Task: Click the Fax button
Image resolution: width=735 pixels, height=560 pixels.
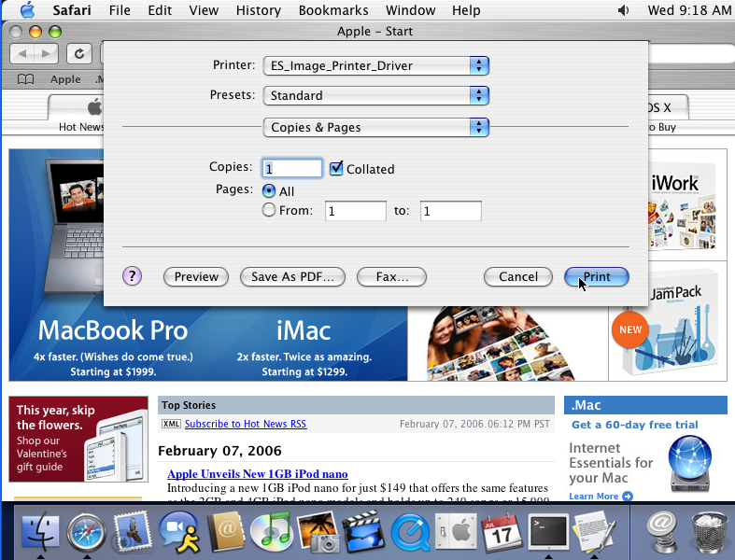Action: point(392,276)
